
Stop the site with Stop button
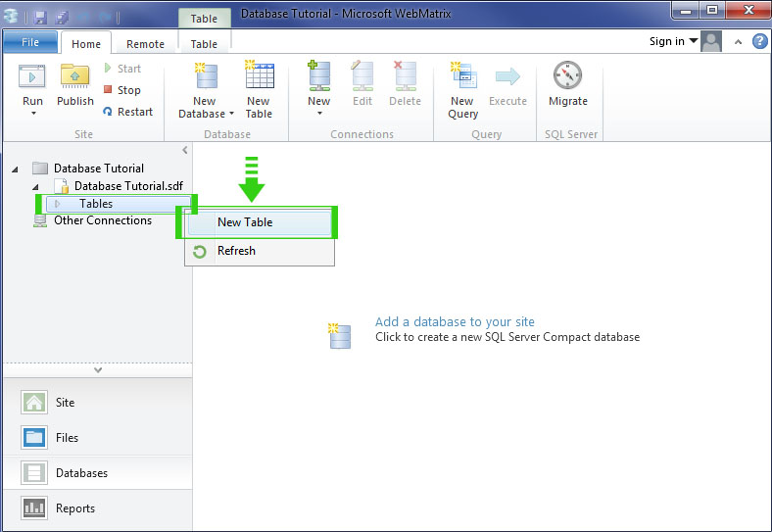[122, 90]
